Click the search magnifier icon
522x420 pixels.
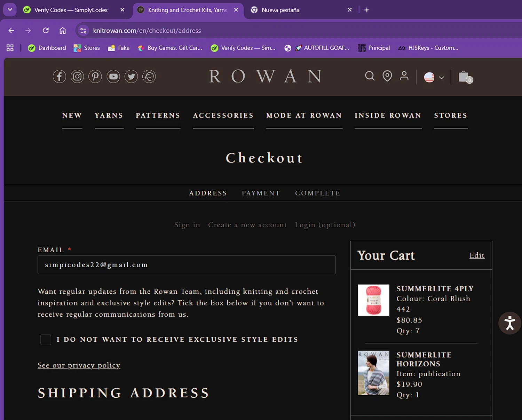[x=370, y=76]
